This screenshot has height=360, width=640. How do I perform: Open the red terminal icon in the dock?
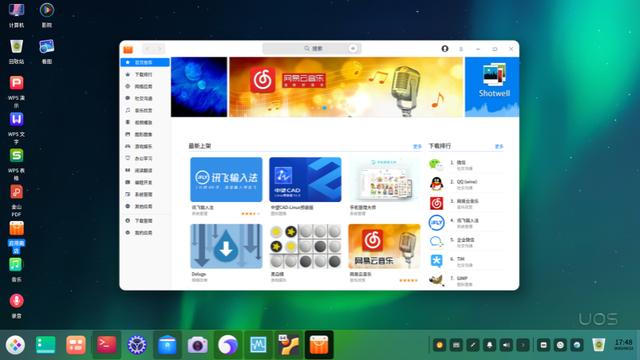(x=106, y=345)
